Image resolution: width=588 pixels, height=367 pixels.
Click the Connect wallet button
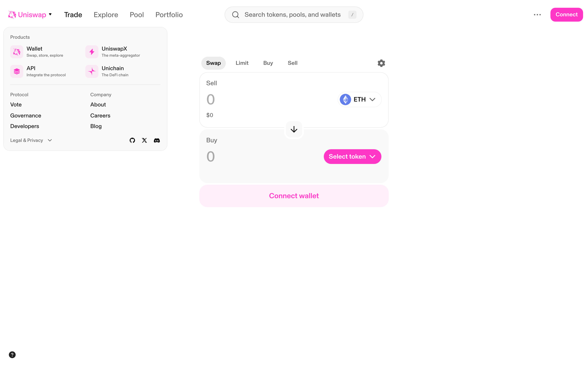(294, 196)
